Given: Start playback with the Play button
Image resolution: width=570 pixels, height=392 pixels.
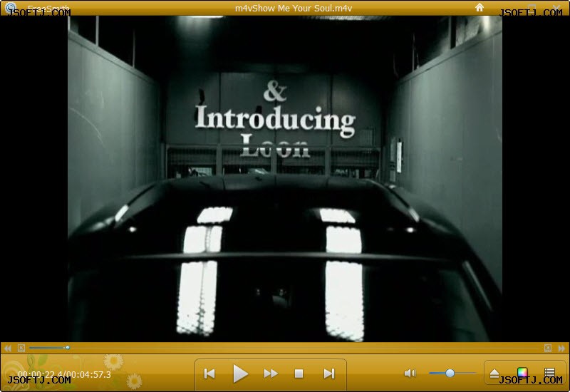Looking at the screenshot, I should pos(240,373).
